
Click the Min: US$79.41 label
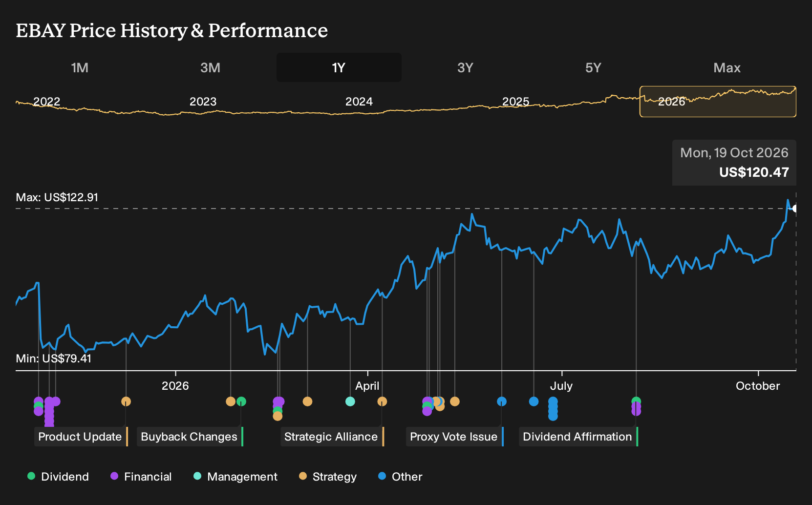pyautogui.click(x=54, y=358)
